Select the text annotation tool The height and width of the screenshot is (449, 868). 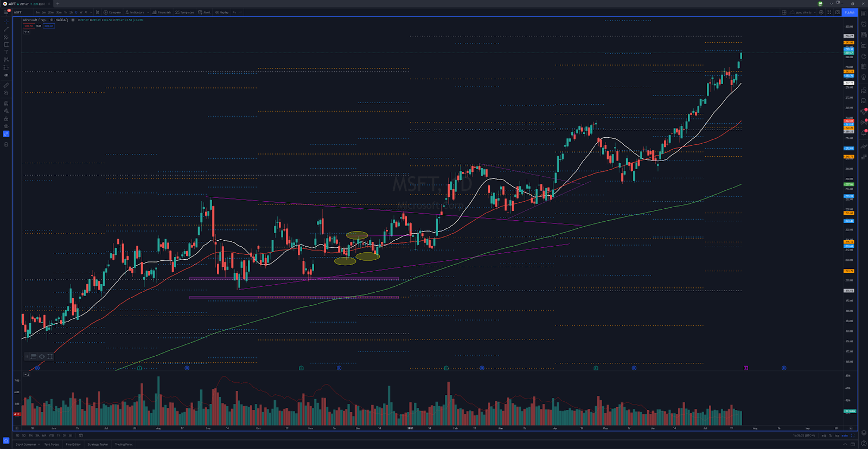(x=6, y=52)
